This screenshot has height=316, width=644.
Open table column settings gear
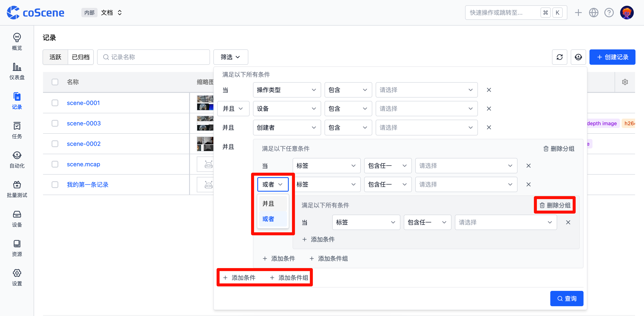pyautogui.click(x=625, y=82)
